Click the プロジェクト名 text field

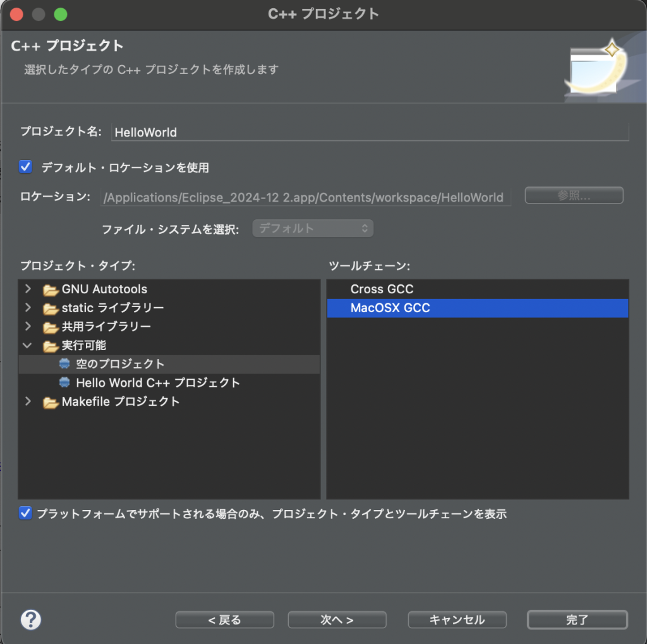(x=370, y=132)
